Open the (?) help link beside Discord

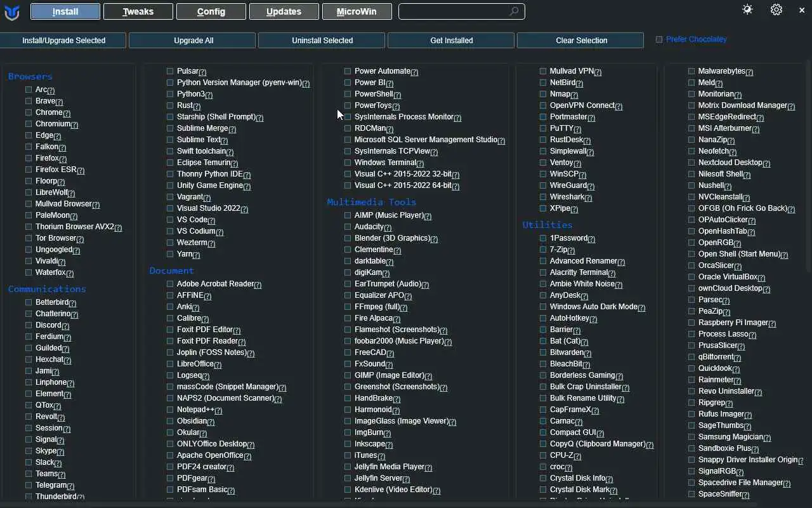(x=65, y=326)
